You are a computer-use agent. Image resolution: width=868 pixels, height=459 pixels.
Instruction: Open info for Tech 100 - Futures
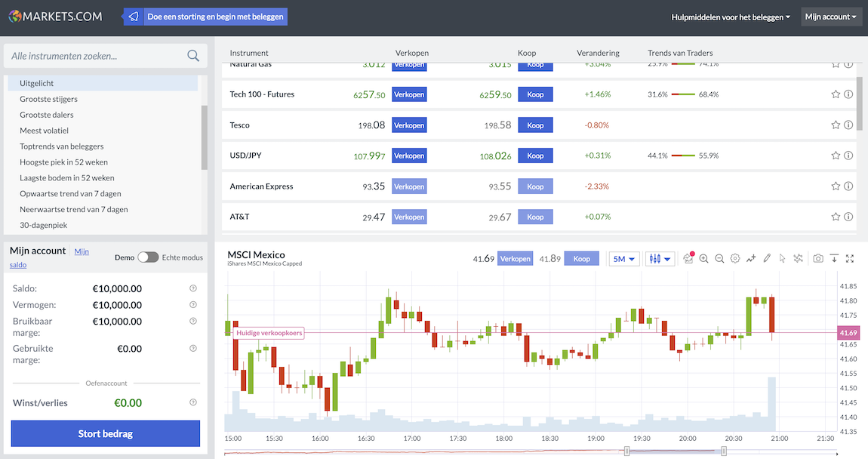pyautogui.click(x=848, y=94)
